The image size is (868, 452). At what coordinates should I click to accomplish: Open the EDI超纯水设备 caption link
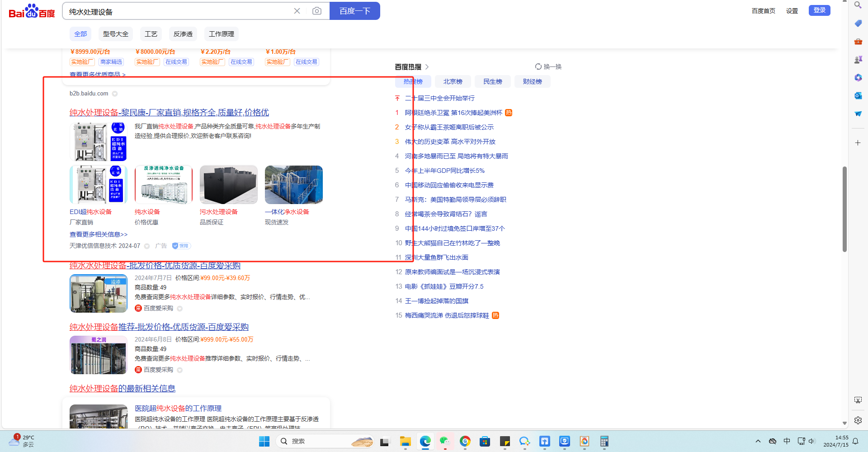pos(90,212)
